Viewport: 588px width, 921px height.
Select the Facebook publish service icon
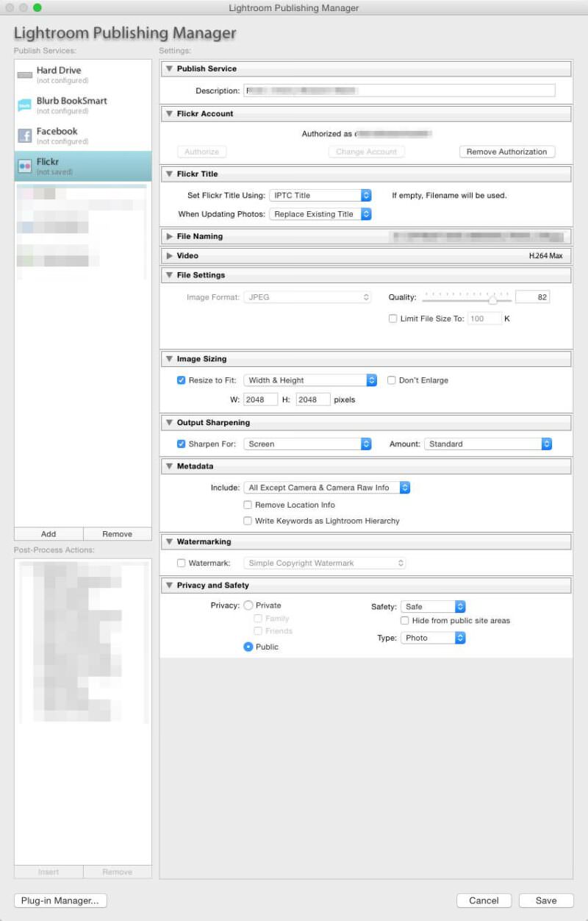tap(24, 135)
